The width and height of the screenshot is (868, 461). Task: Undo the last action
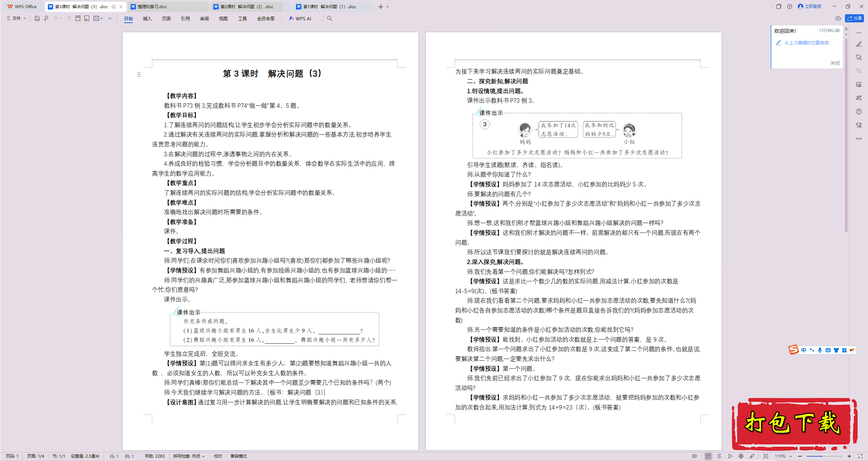pos(55,18)
